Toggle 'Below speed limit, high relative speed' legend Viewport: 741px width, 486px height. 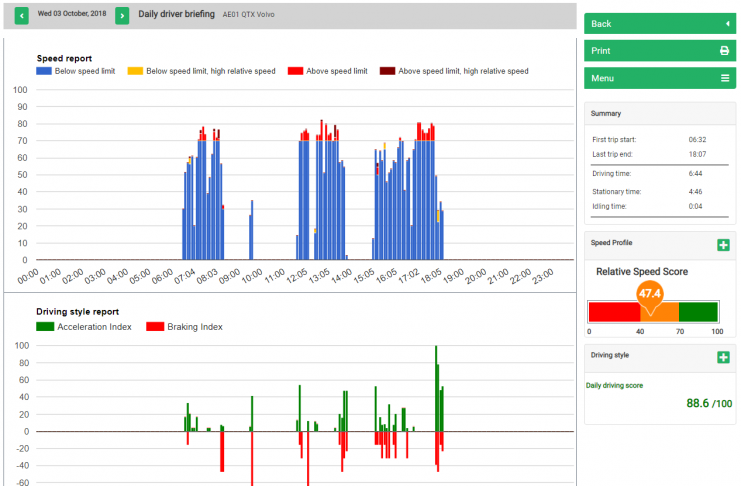click(210, 71)
